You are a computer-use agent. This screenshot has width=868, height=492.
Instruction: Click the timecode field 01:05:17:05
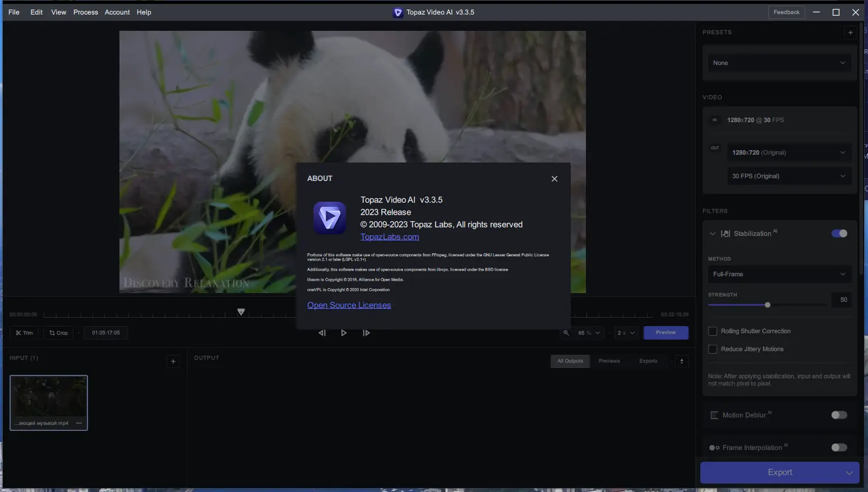pos(106,333)
